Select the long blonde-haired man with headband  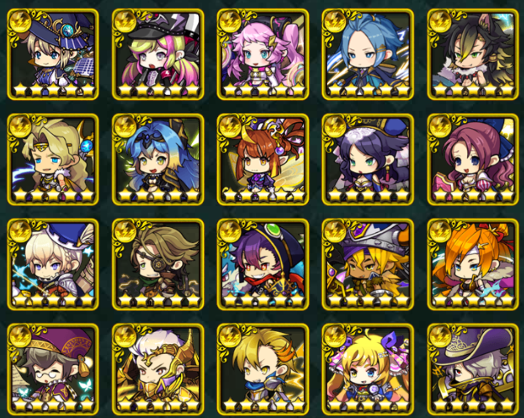coord(53,159)
